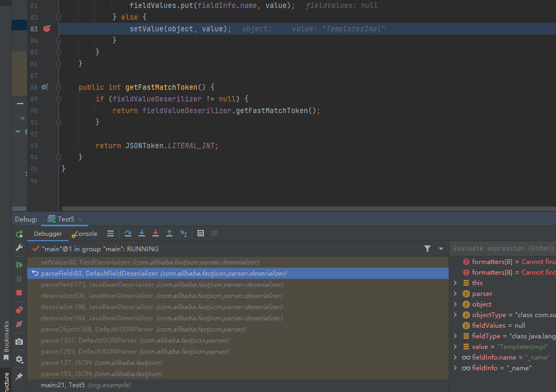Expand the 'this' variable node
Viewport: 556px width, 392px height.
(x=455, y=283)
